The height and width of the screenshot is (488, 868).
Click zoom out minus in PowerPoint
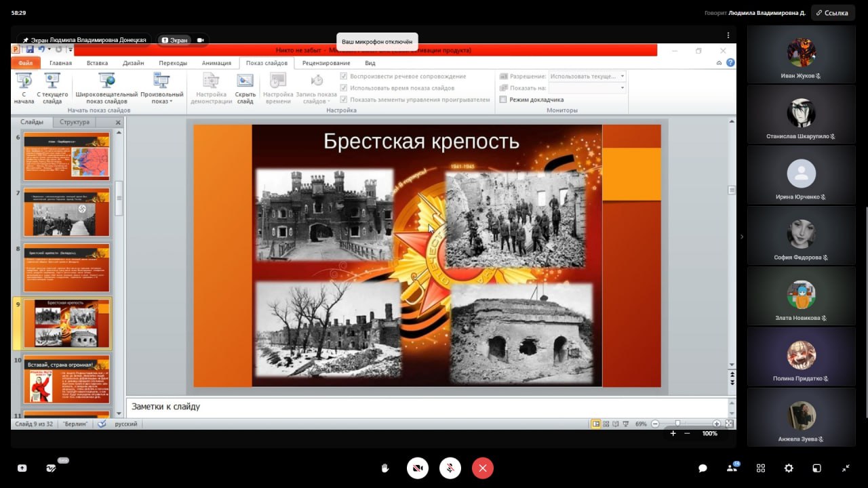655,424
